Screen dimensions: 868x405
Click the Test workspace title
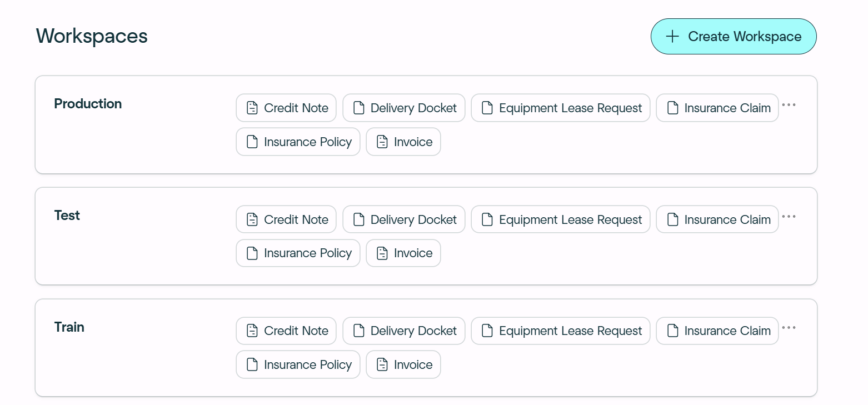coord(67,216)
